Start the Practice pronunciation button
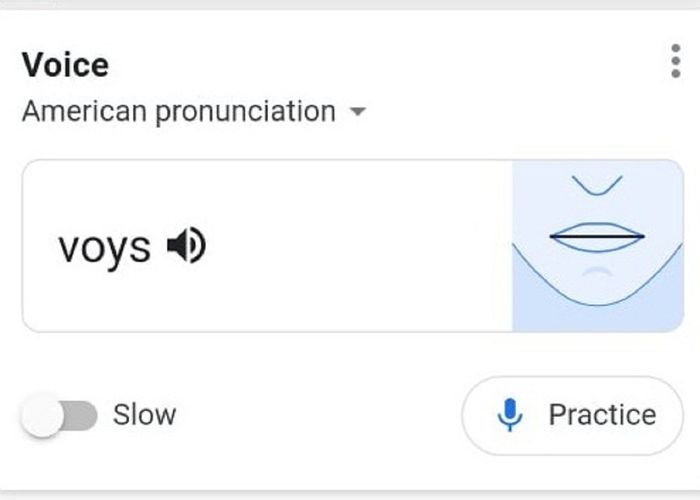Image resolution: width=700 pixels, height=500 pixels. pos(572,416)
